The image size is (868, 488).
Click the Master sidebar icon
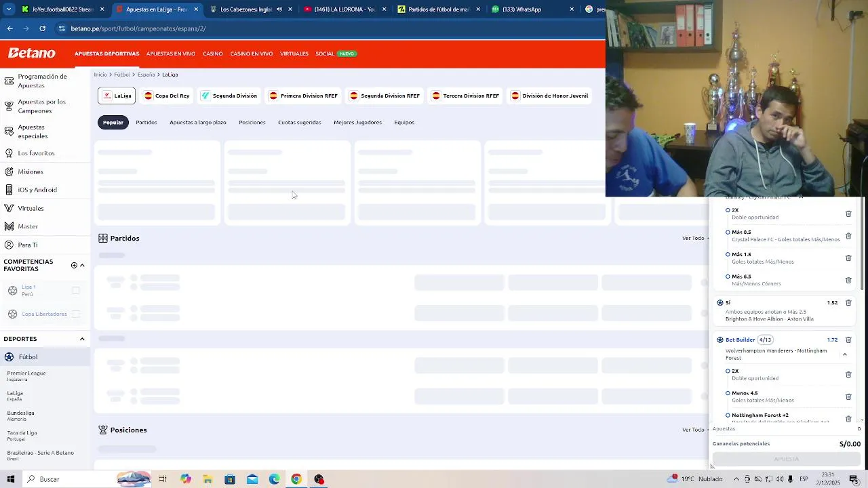click(x=9, y=226)
